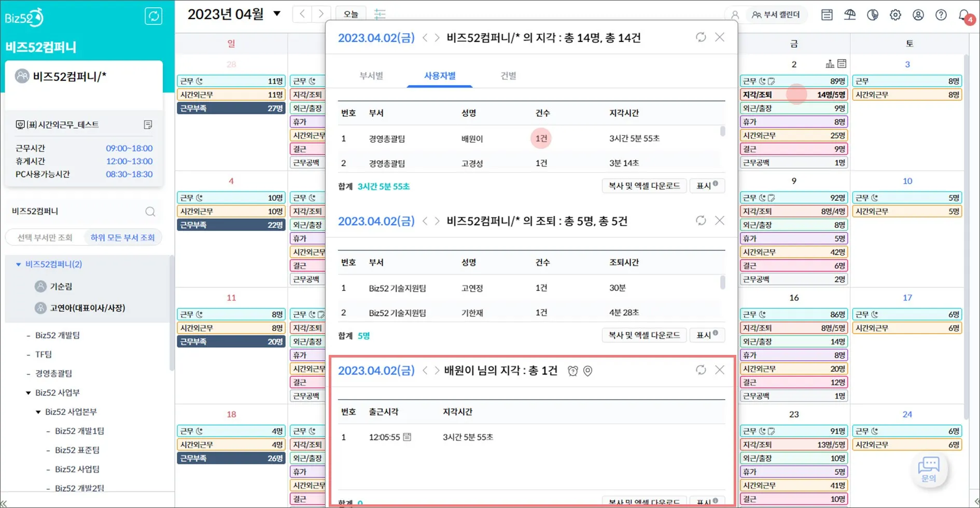Click the memo icon beside 12:05:55

coord(407,437)
